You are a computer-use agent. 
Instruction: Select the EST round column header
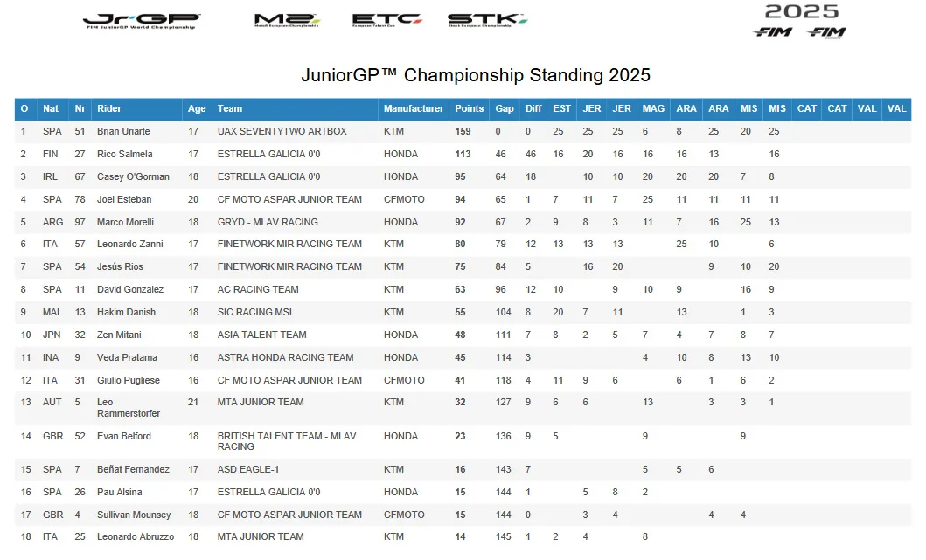tap(562, 109)
